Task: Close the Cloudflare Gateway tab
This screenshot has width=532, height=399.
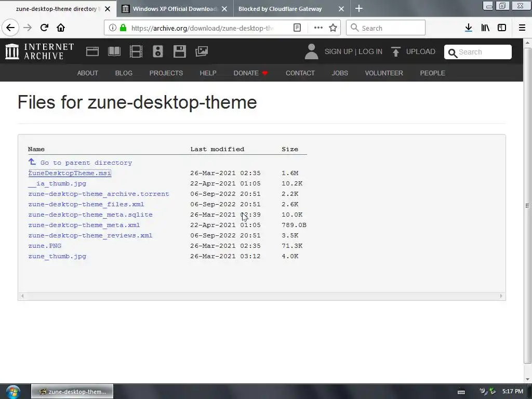Action: point(341,9)
